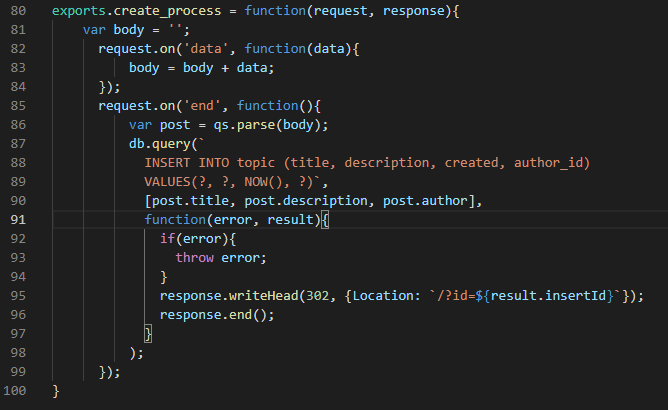Click 'result.insertId' on line 95

pyautogui.click(x=548, y=296)
